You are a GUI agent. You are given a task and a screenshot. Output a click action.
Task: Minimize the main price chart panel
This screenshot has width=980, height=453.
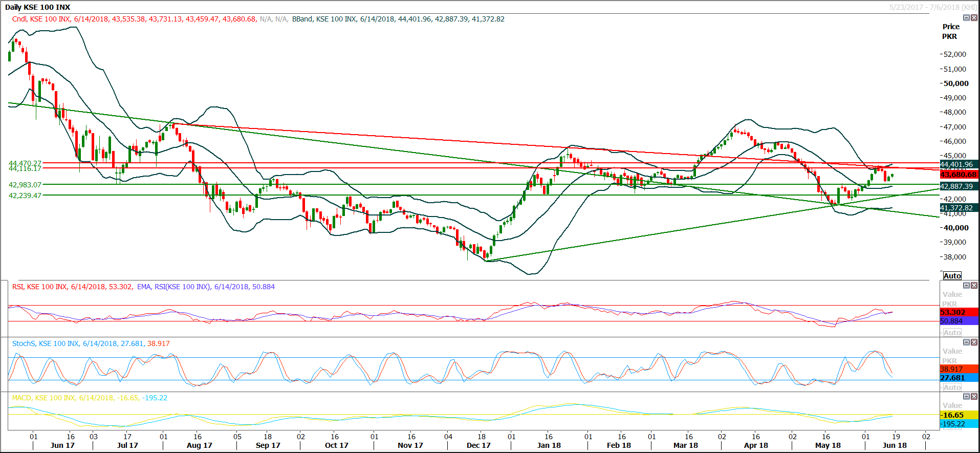pos(966,18)
